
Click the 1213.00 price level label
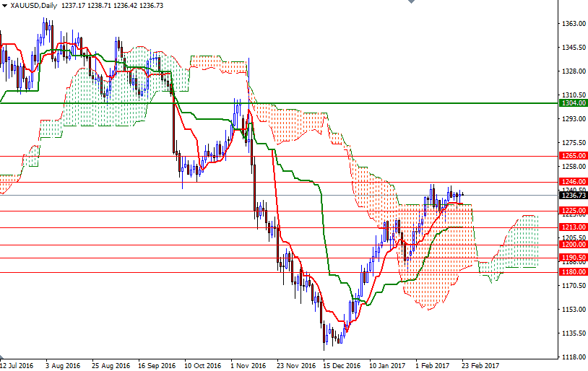point(573,227)
